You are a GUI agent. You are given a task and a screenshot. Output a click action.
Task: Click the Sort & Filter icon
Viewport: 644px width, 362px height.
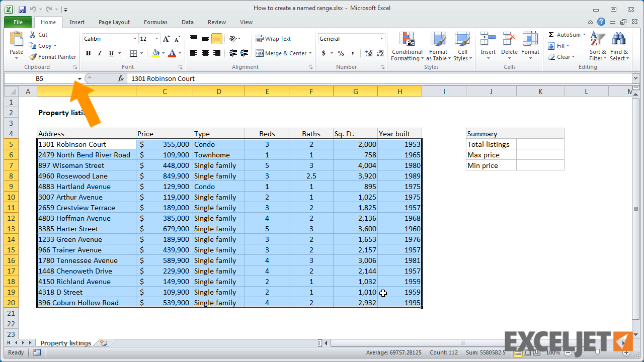coord(598,47)
